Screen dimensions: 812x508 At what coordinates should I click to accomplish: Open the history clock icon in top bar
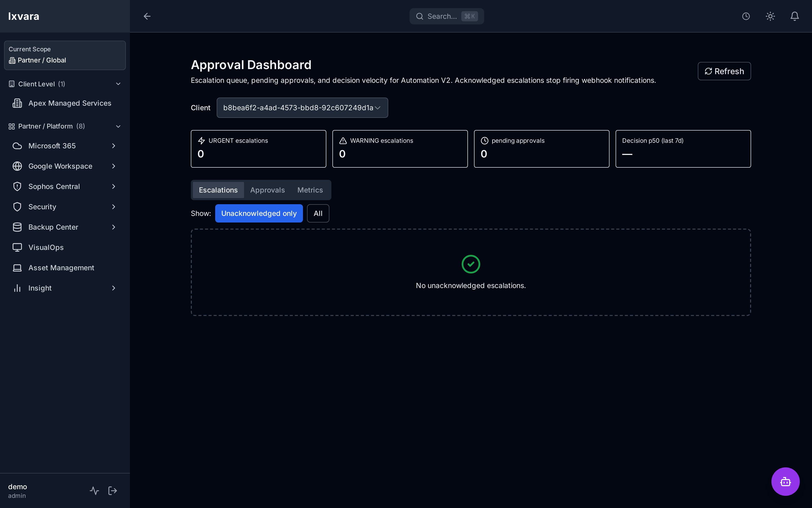[x=746, y=16]
